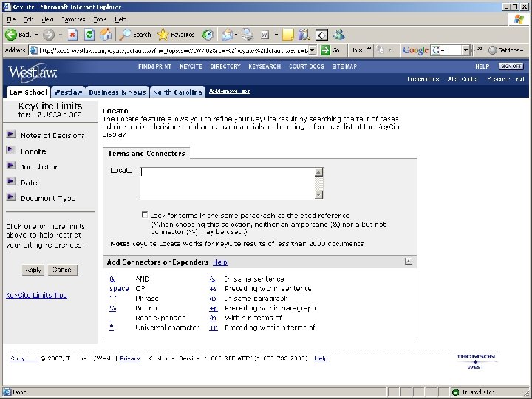
Task: Click the red Stop loading icon
Action: click(x=72, y=34)
